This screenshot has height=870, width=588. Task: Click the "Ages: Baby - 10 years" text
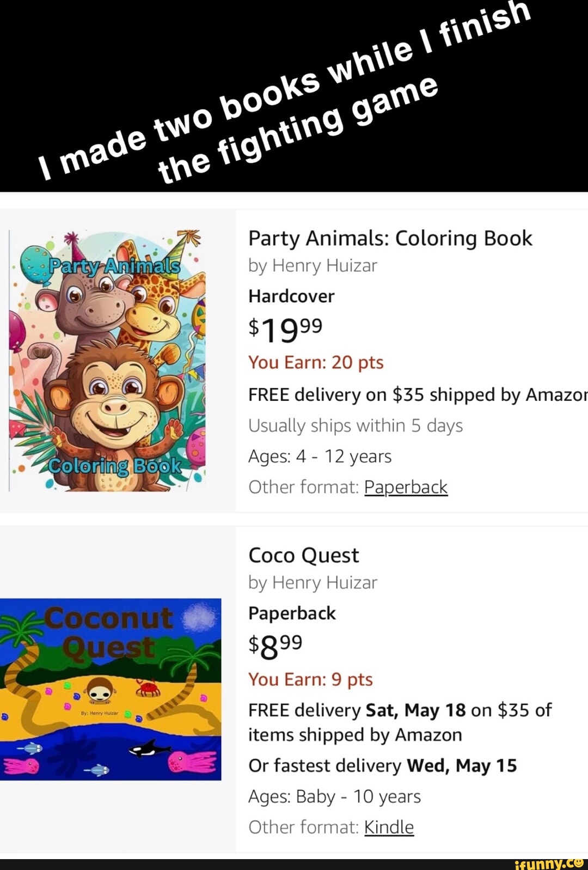click(334, 797)
